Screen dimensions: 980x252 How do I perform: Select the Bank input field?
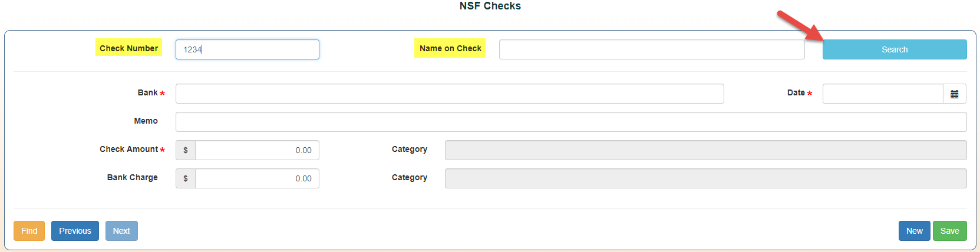coord(449,94)
